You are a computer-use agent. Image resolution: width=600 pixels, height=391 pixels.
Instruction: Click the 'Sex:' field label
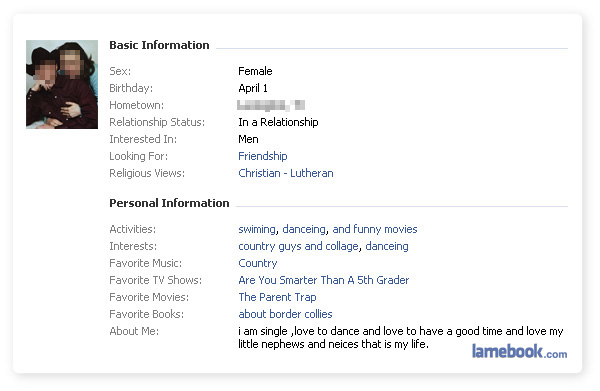click(x=120, y=71)
